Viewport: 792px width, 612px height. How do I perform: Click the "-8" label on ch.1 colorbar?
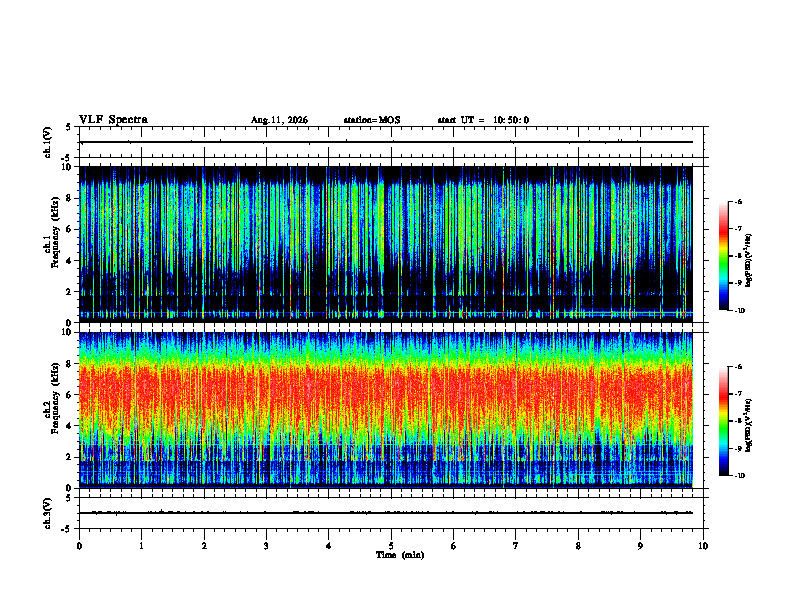pos(738,256)
